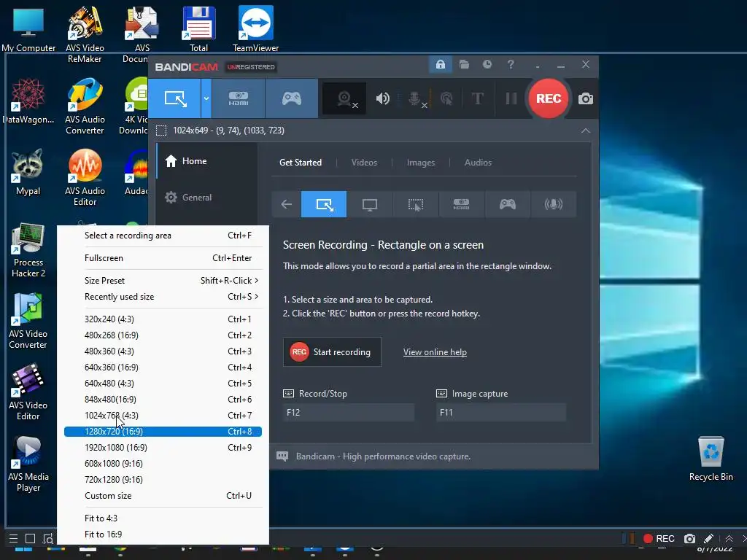The image size is (747, 560).
Task: Toggle speaker sound recording icon
Action: pos(382,98)
